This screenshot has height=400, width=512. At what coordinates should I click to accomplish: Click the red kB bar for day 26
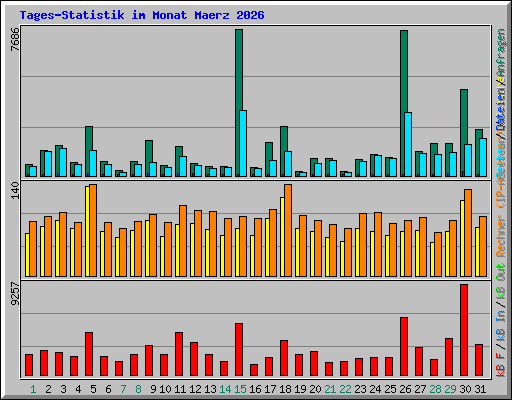(x=404, y=347)
